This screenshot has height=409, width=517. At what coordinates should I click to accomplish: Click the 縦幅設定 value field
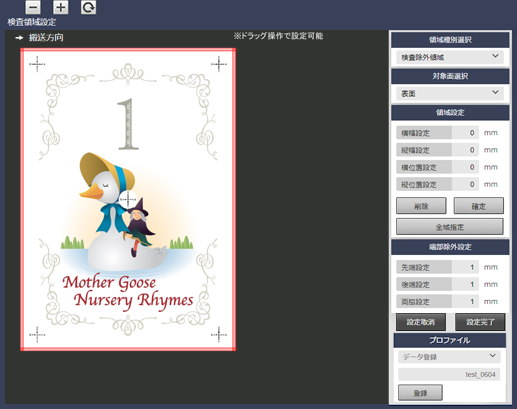click(465, 150)
